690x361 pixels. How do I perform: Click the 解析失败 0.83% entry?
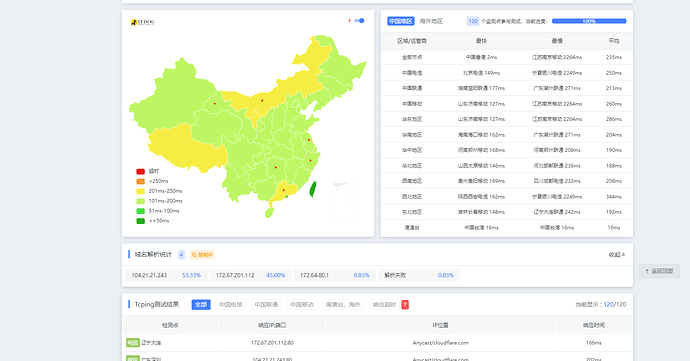(419, 275)
